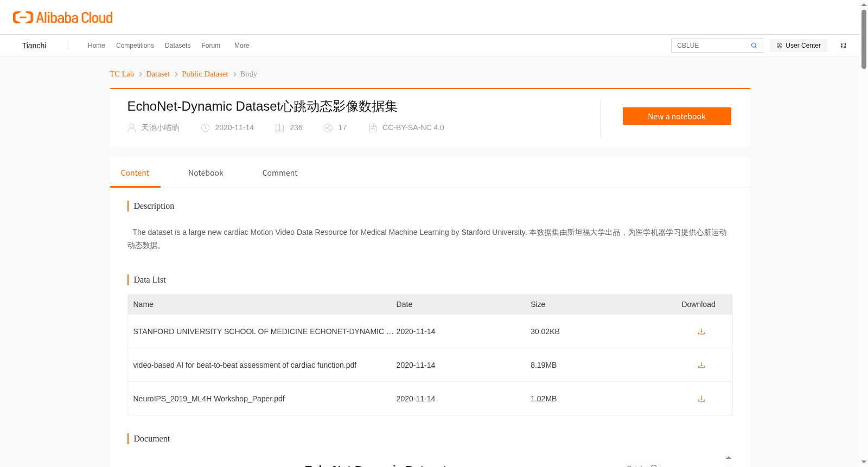868x467 pixels.
Task: Click the EchoNet-Dynamic Dataset title
Action: coord(262,106)
